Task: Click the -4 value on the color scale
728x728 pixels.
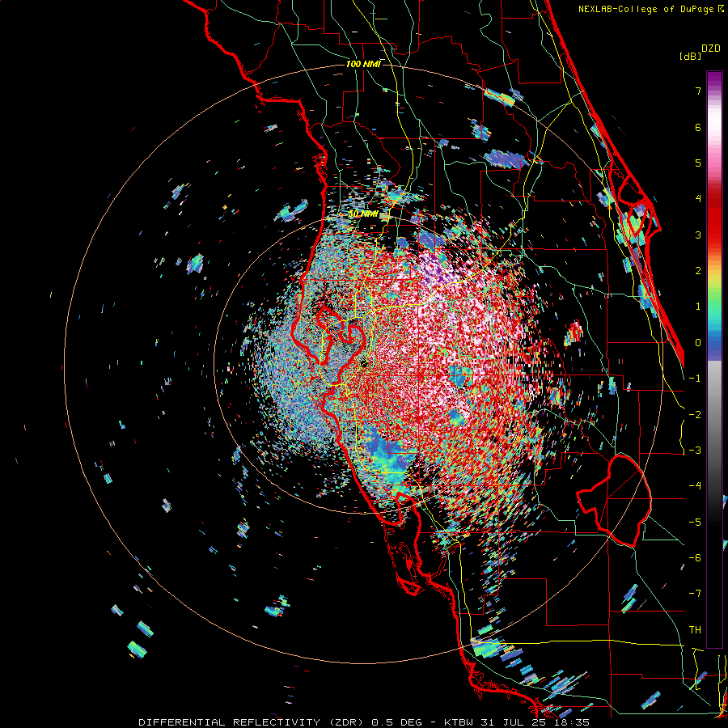Action: [695, 486]
